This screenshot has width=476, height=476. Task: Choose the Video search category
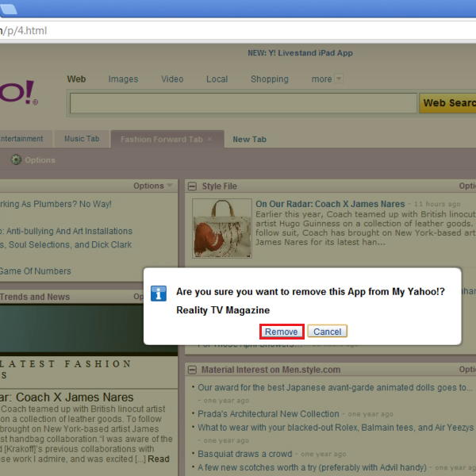[172, 79]
